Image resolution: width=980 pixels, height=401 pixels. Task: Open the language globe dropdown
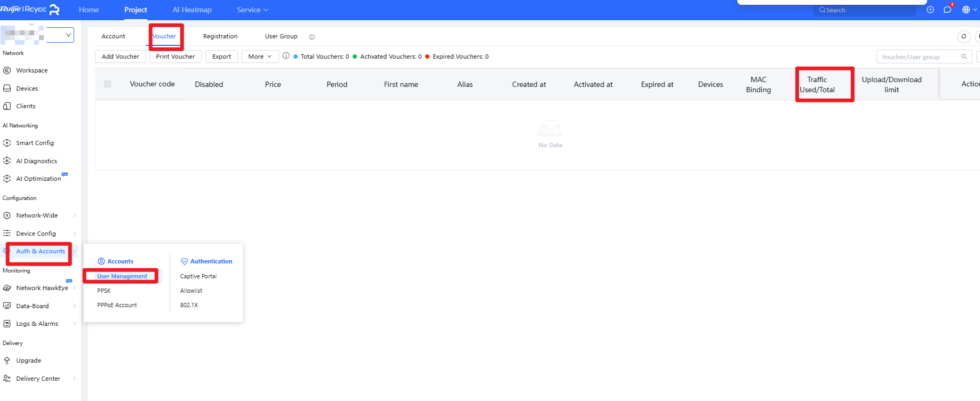click(969, 10)
